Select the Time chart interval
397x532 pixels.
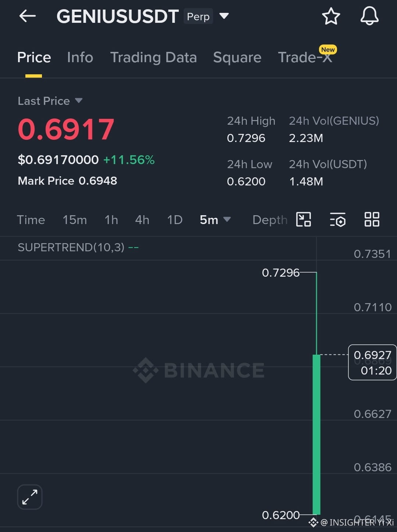click(x=31, y=220)
